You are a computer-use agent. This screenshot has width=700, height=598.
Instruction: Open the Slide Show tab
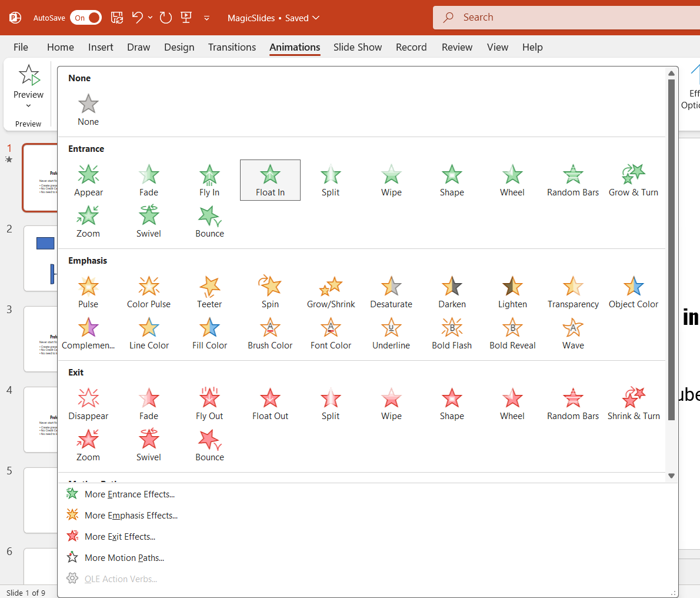(357, 47)
